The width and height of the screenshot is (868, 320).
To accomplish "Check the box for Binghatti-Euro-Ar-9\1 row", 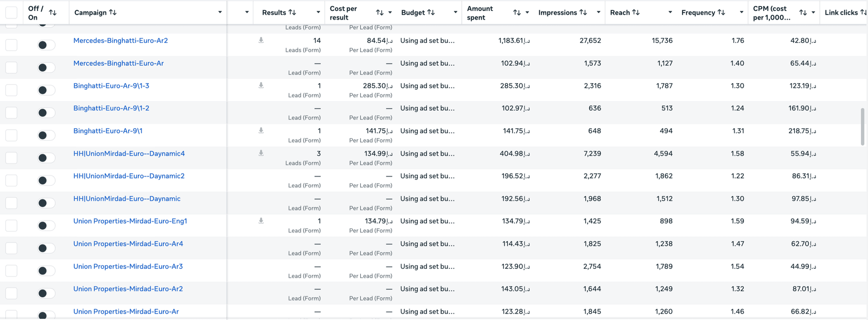I will coord(11,135).
